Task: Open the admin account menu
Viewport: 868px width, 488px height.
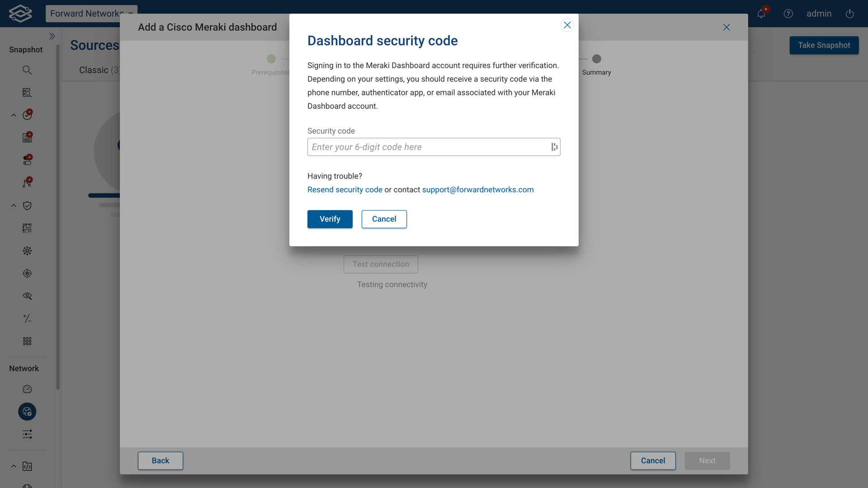Action: 819,14
